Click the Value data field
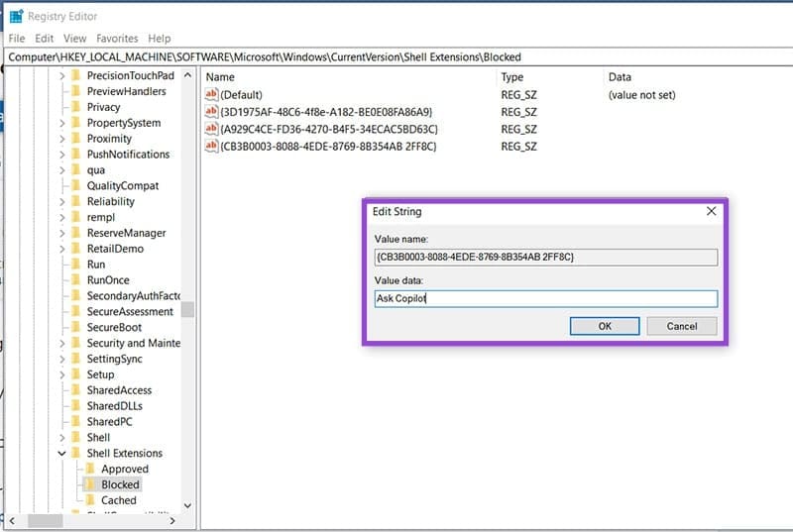The image size is (793, 532). pos(546,298)
